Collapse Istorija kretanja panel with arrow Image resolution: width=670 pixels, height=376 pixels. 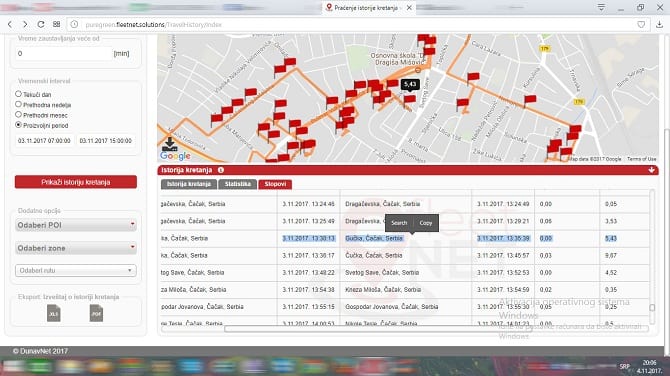(x=651, y=170)
